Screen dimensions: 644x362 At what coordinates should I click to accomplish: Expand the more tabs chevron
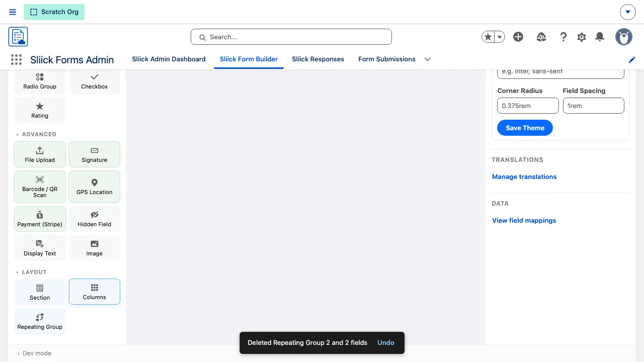pyautogui.click(x=428, y=59)
